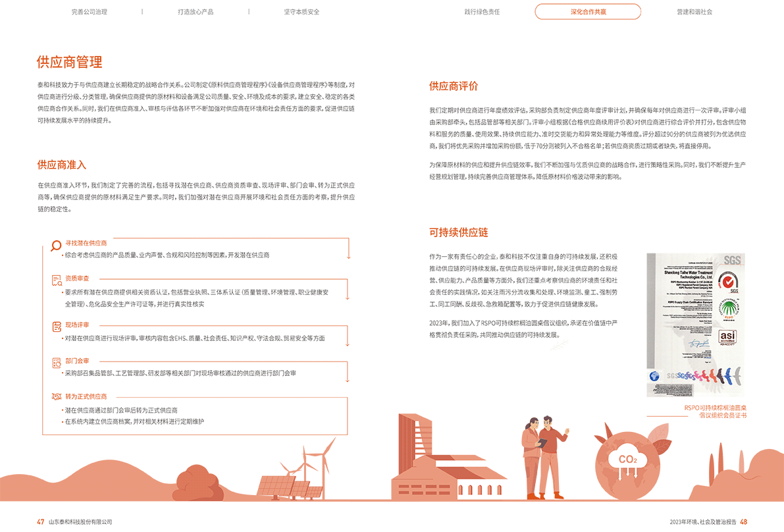Select the highlighted 深化合作共赢 tab
Image resolution: width=784 pixels, height=532 pixels.
click(588, 12)
